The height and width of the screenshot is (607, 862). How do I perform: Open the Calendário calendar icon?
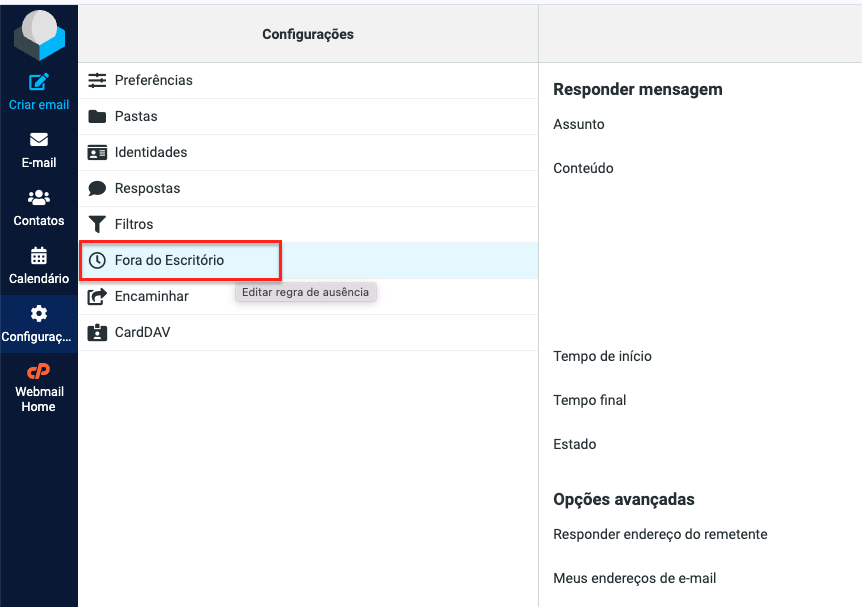(x=39, y=256)
